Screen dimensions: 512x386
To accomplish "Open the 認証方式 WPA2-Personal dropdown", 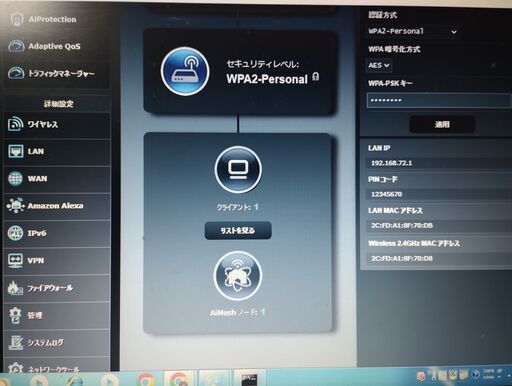I will pyautogui.click(x=413, y=32).
